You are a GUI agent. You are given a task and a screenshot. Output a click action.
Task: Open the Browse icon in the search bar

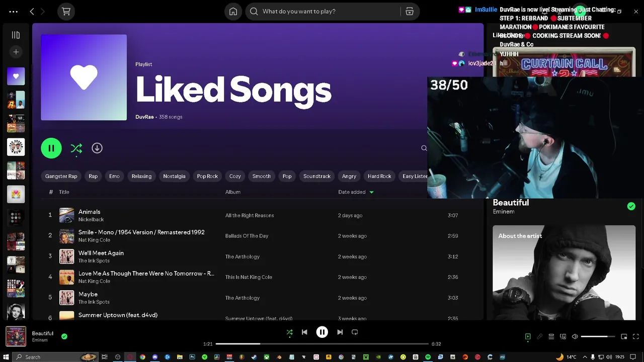point(410,12)
